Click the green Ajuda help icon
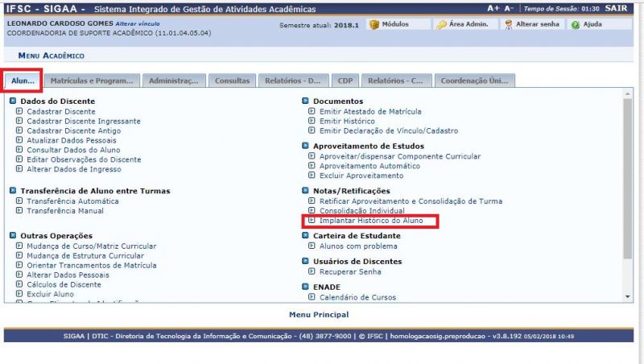 [575, 25]
